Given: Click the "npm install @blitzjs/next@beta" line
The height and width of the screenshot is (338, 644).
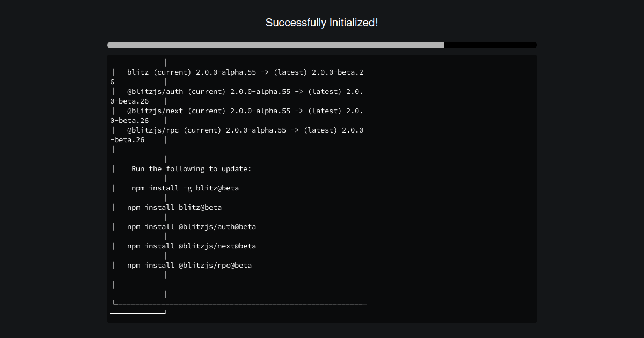Looking at the screenshot, I should [191, 246].
